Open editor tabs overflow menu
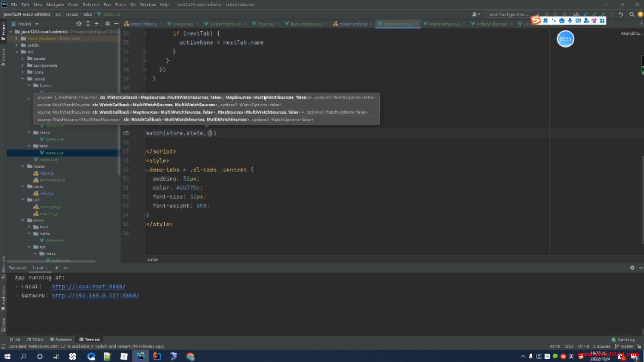Image resolution: width=644 pixels, height=362 pixels. click(x=641, y=24)
